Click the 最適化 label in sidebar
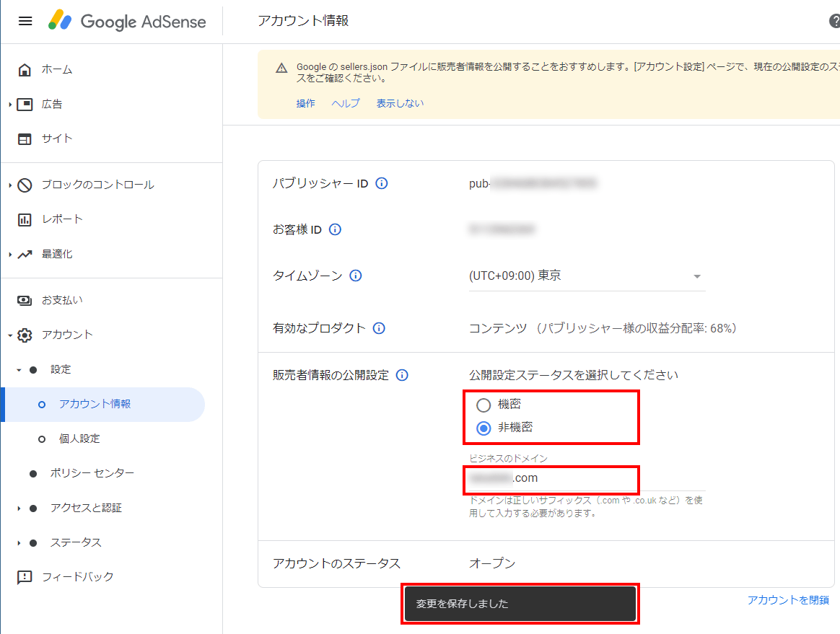840x634 pixels. [57, 254]
